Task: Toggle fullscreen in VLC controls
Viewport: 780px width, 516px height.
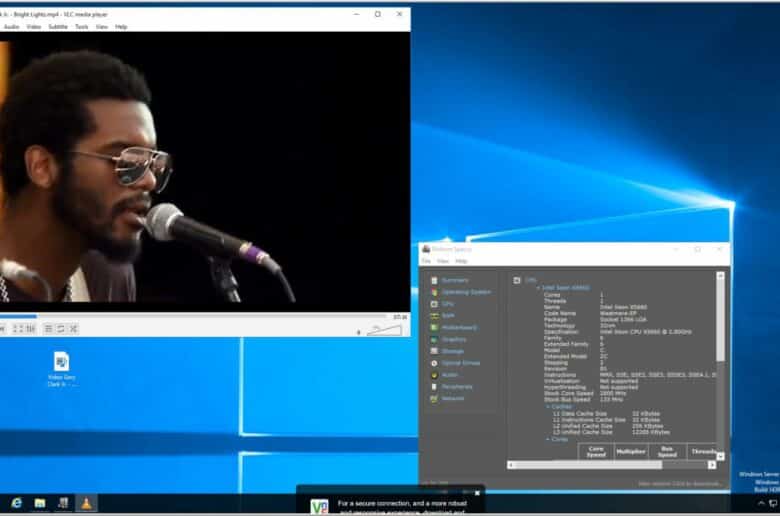Action: [x=18, y=328]
